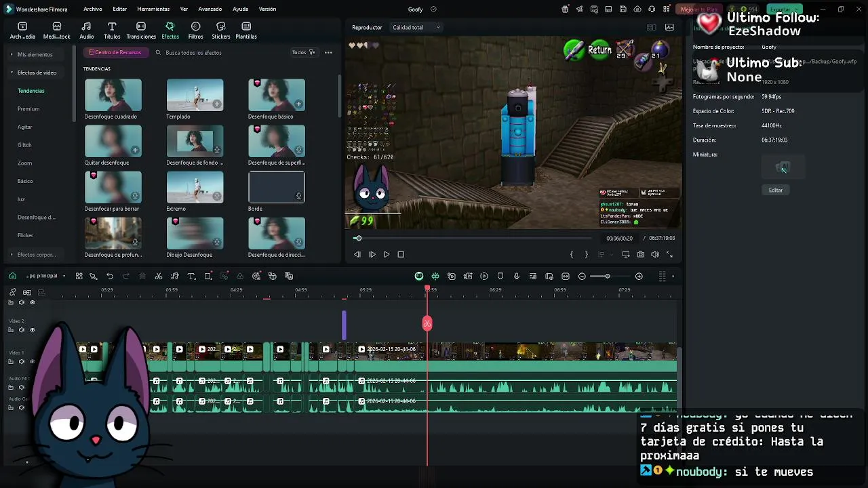The height and width of the screenshot is (488, 868).
Task: Open the track layout options arrow
Action: 673,276
